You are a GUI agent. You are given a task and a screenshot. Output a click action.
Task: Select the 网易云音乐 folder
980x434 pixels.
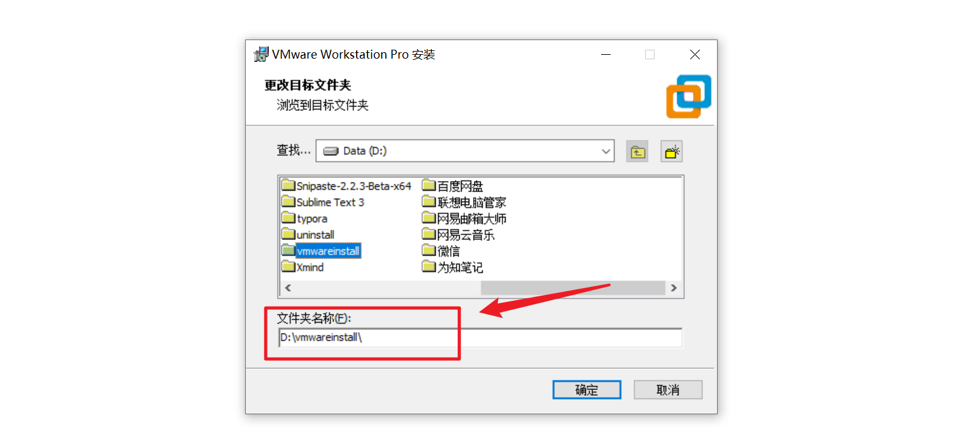[x=458, y=235]
